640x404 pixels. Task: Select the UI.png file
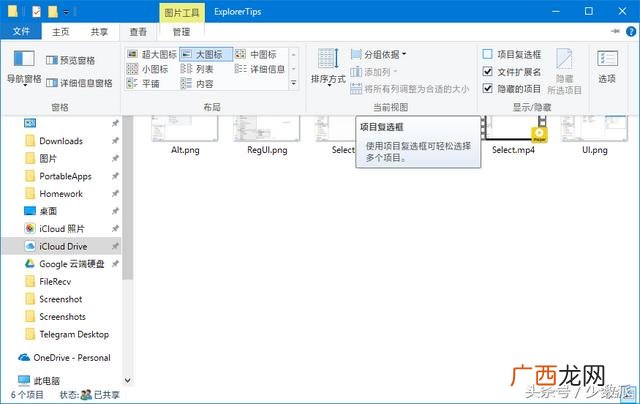(x=595, y=135)
